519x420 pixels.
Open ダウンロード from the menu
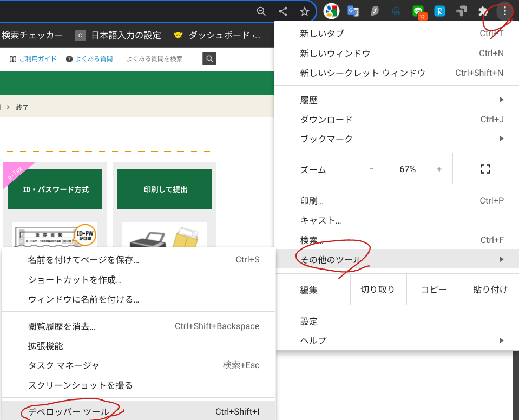(397, 120)
